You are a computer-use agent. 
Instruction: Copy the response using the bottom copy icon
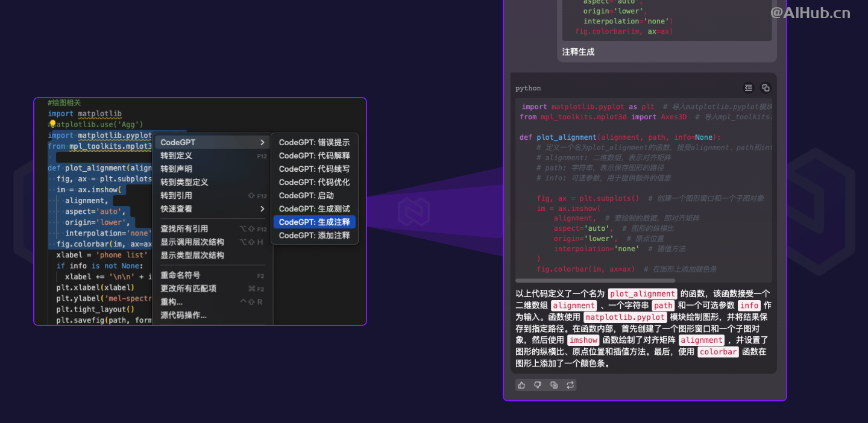coord(554,385)
